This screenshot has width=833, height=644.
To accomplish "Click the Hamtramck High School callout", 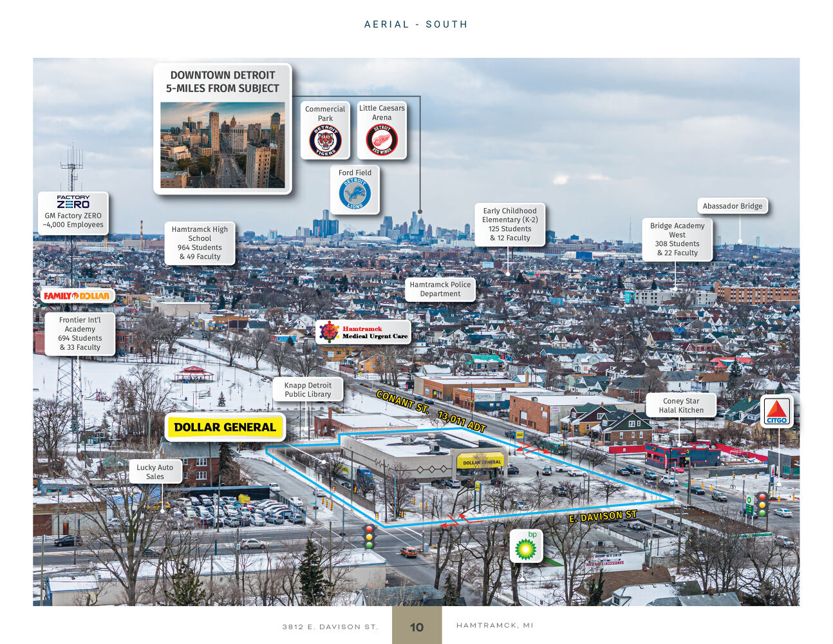I will tap(200, 243).
